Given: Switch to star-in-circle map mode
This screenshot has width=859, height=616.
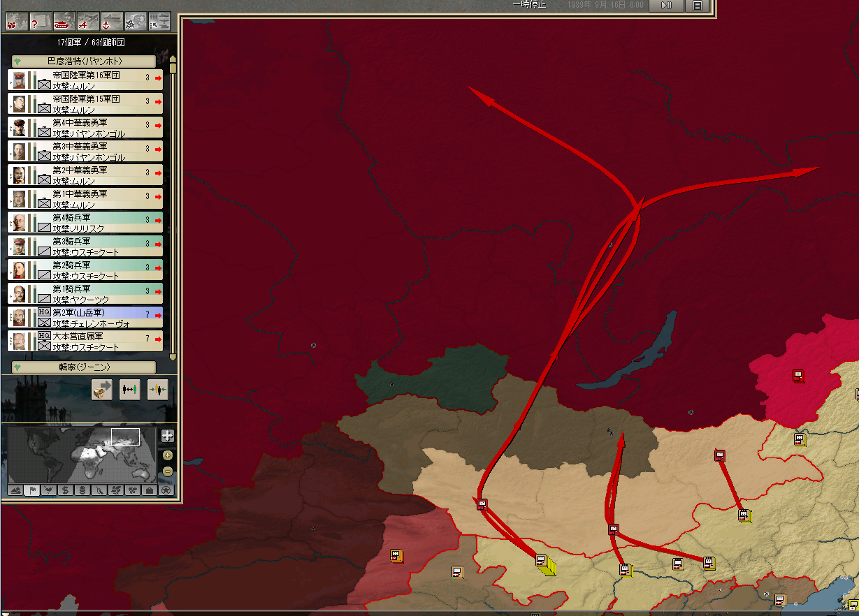Looking at the screenshot, I should (x=166, y=490).
